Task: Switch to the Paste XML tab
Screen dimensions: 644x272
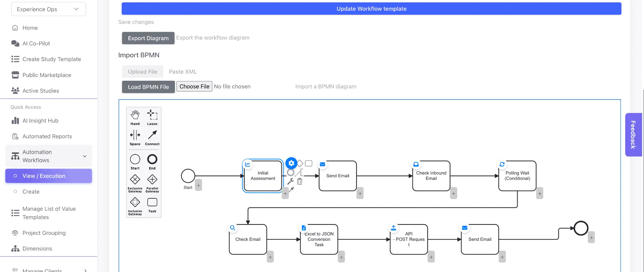Action: coord(183,72)
